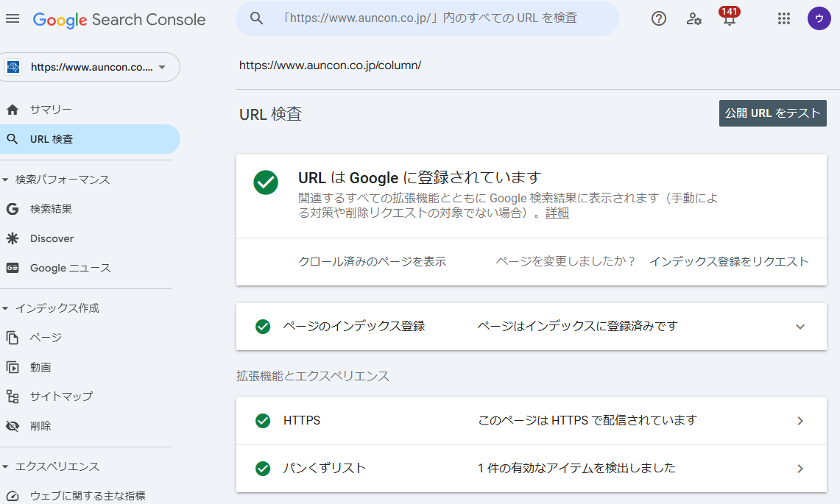Open the hamburger navigation menu
Screen dimensions: 840x504
coord(13,18)
